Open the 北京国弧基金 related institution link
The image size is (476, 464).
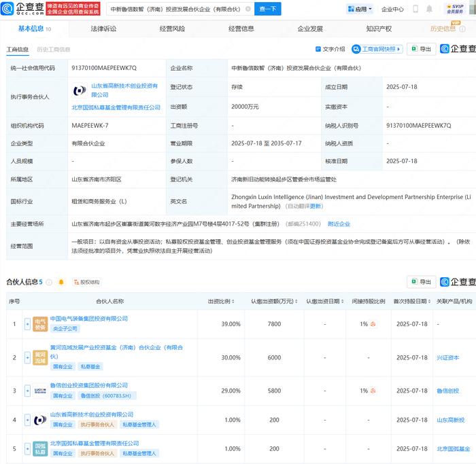coord(454,449)
